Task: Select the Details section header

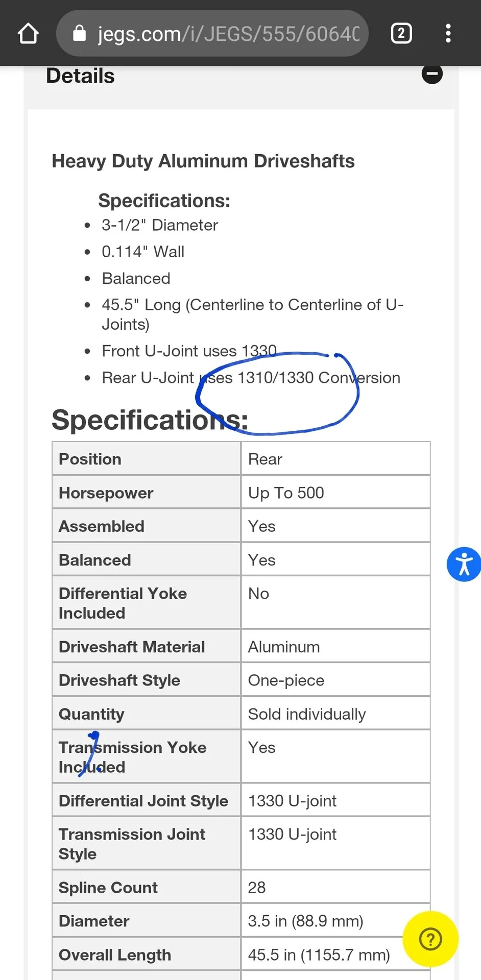Action: coord(80,76)
